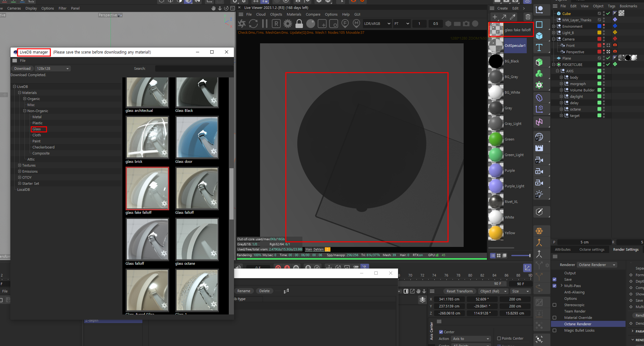
Task: Toggle the Plane object enable checkmark
Action: pos(608,58)
